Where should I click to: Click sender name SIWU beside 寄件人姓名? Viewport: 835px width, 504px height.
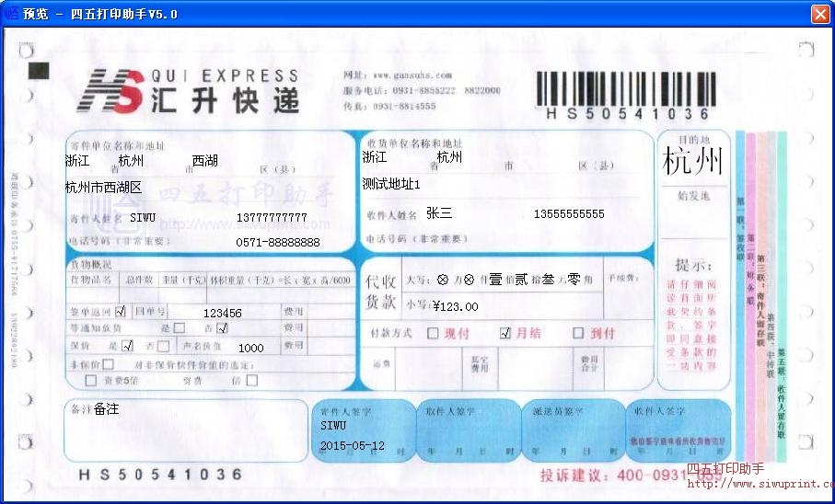(143, 218)
